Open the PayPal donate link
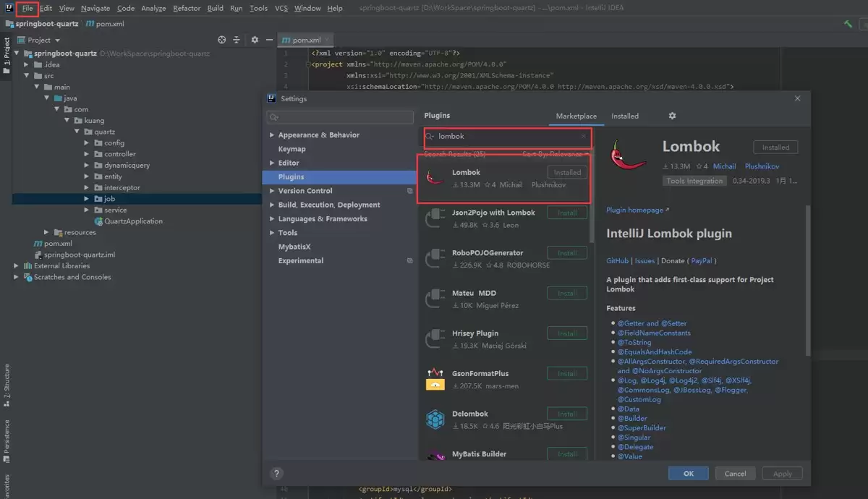The width and height of the screenshot is (868, 499). point(701,260)
